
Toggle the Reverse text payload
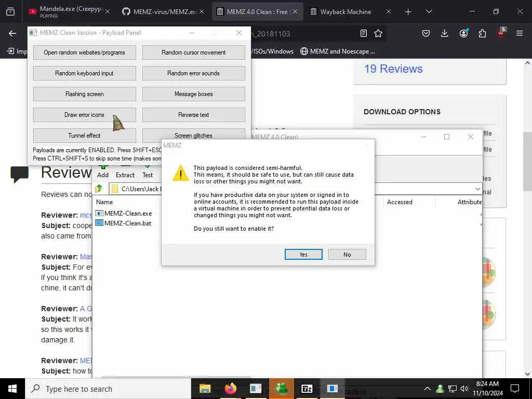pyautogui.click(x=193, y=115)
